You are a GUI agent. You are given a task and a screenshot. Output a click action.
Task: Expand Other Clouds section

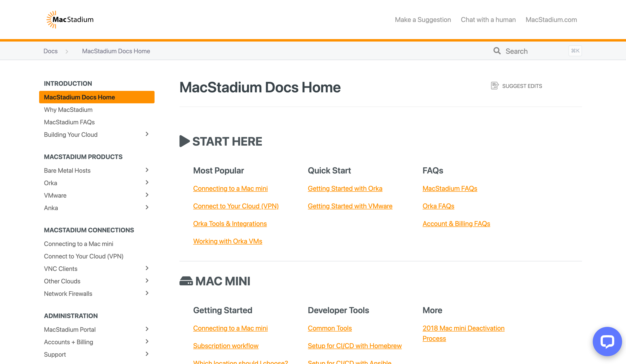click(147, 281)
